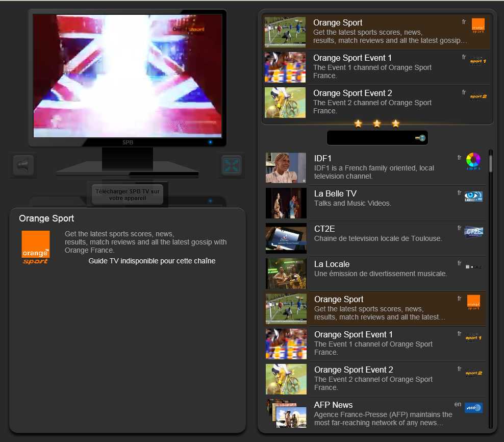Open the AFP News channel

(x=377, y=414)
